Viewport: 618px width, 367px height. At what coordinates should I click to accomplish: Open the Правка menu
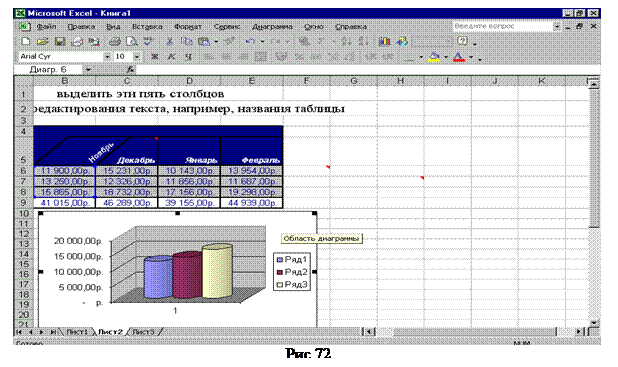(x=81, y=27)
